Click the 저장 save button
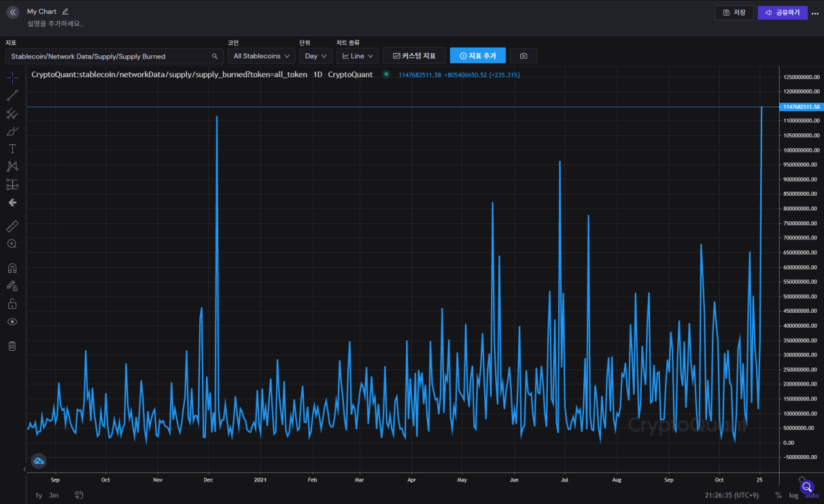Screen dimensions: 824x504 click(734, 13)
